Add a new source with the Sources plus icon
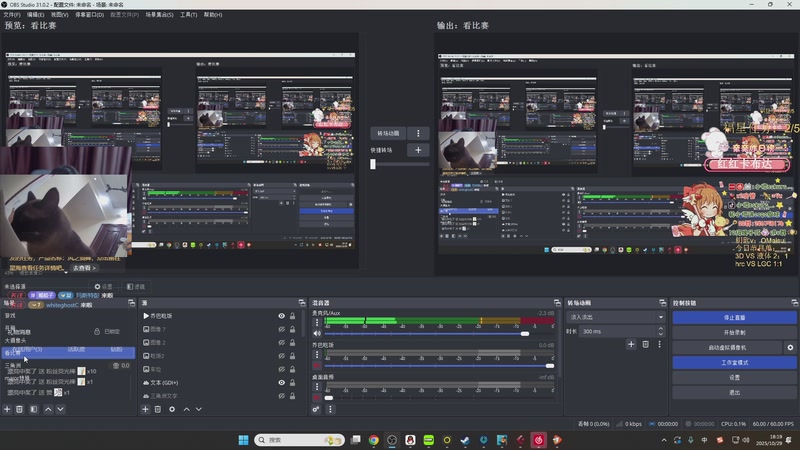This screenshot has height=450, width=800. click(x=145, y=409)
